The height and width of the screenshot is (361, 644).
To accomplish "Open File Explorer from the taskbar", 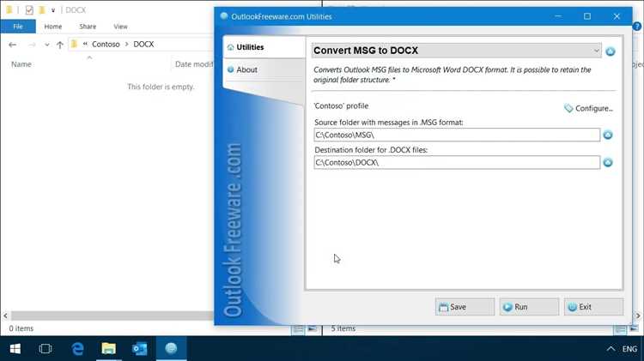I will [x=109, y=349].
